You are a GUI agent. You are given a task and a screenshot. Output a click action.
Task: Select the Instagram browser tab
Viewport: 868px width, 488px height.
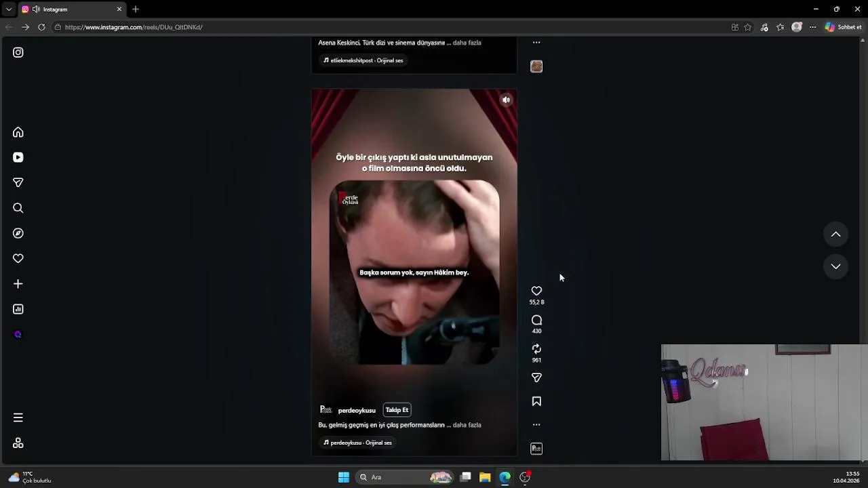(72, 9)
